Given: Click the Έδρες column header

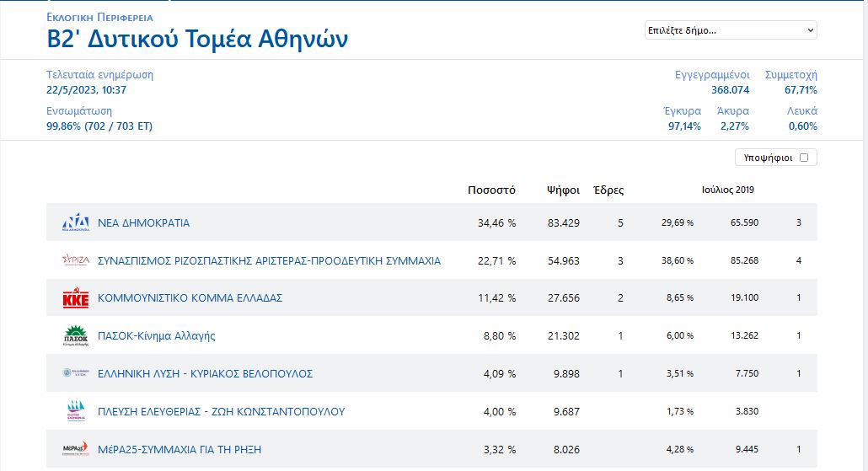Looking at the screenshot, I should [x=608, y=190].
